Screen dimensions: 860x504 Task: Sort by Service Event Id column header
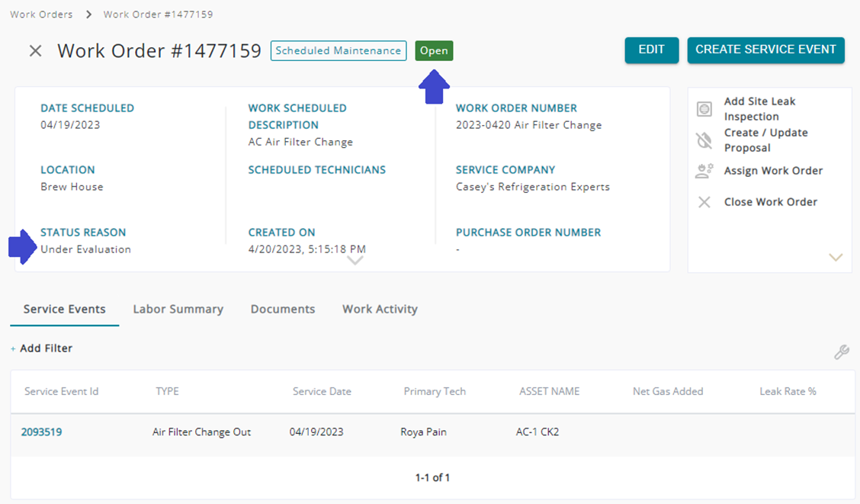pos(62,392)
